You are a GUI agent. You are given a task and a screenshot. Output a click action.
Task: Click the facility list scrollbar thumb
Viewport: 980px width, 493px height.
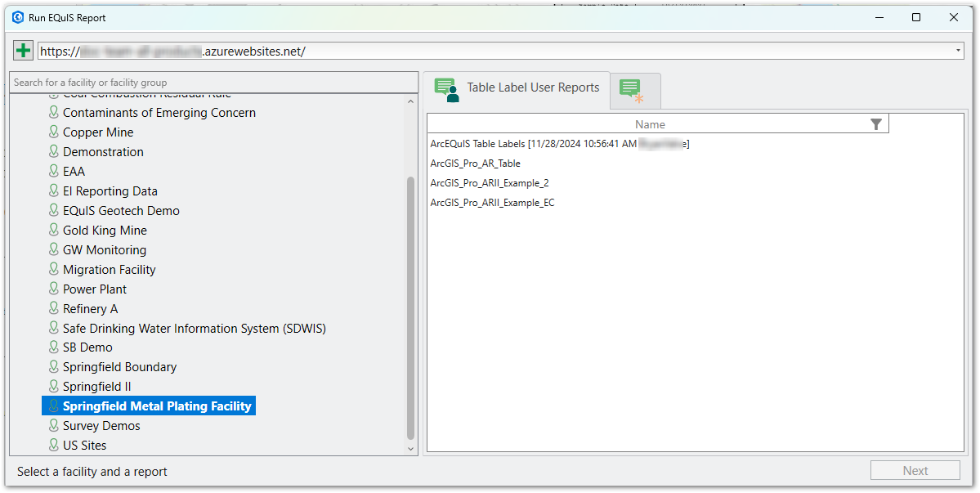pos(410,308)
